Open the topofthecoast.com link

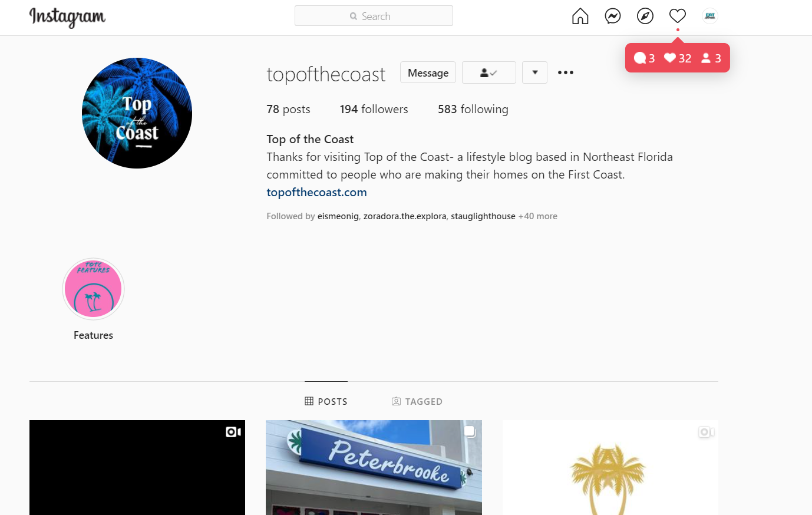316,192
